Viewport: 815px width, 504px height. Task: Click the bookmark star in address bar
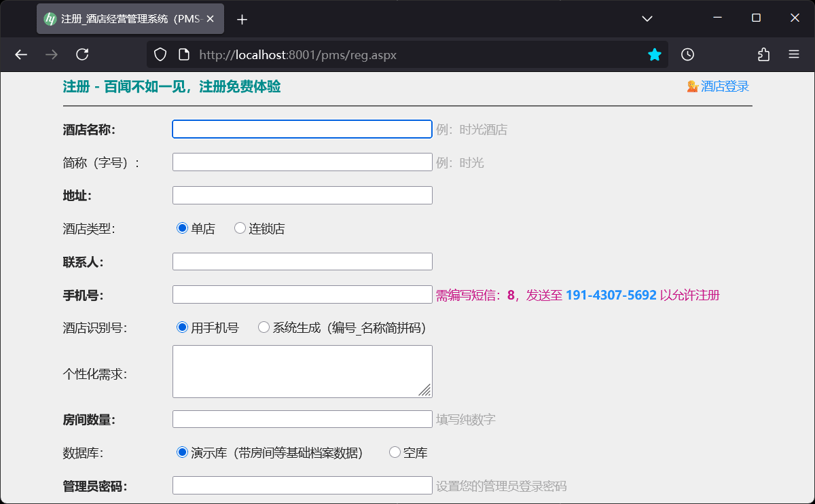[654, 54]
